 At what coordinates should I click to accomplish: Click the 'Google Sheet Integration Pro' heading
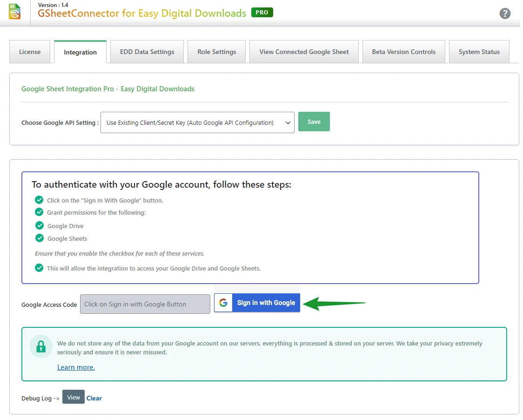(108, 89)
